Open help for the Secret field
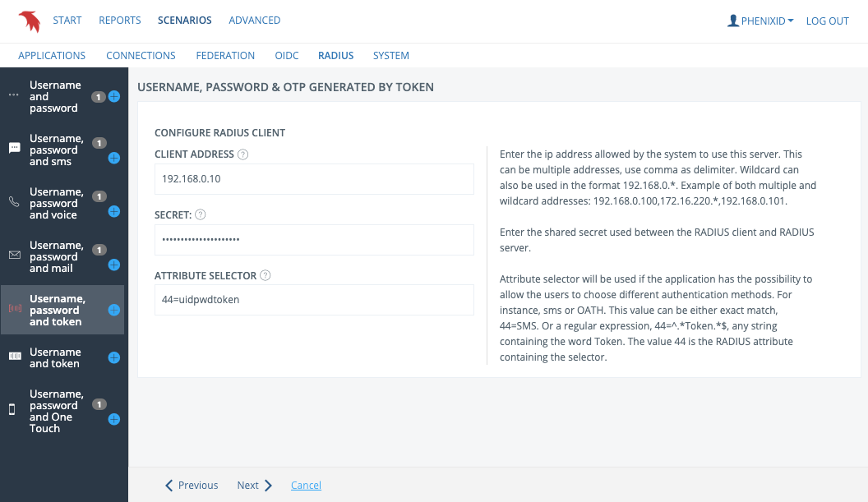Viewport: 868px width, 502px height. 201,214
